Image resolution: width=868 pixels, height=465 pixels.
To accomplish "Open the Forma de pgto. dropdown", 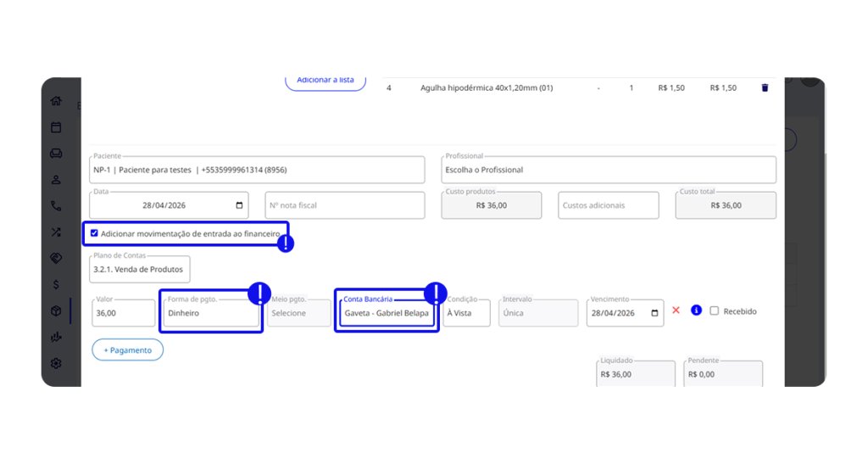I will (210, 313).
